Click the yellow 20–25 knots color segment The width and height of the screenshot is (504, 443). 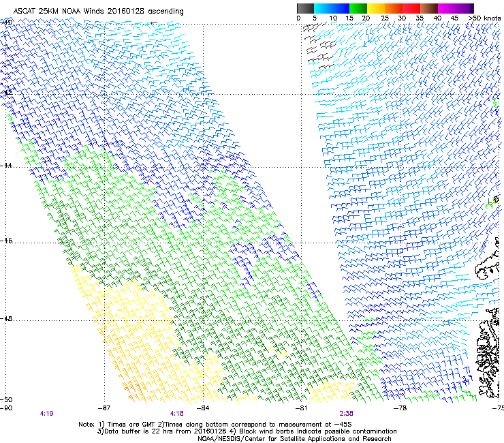376,8
